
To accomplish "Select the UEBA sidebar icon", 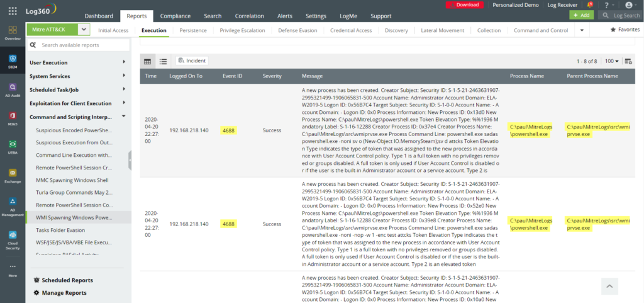I will click(13, 147).
